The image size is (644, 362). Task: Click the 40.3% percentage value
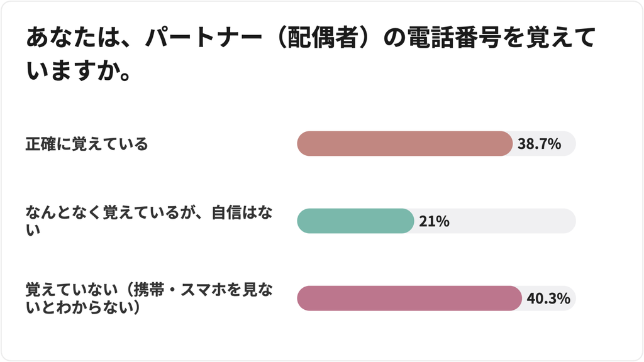click(x=548, y=299)
